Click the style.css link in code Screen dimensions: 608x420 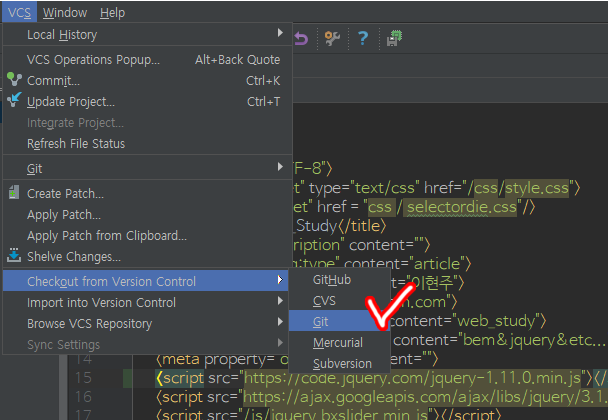(537, 188)
